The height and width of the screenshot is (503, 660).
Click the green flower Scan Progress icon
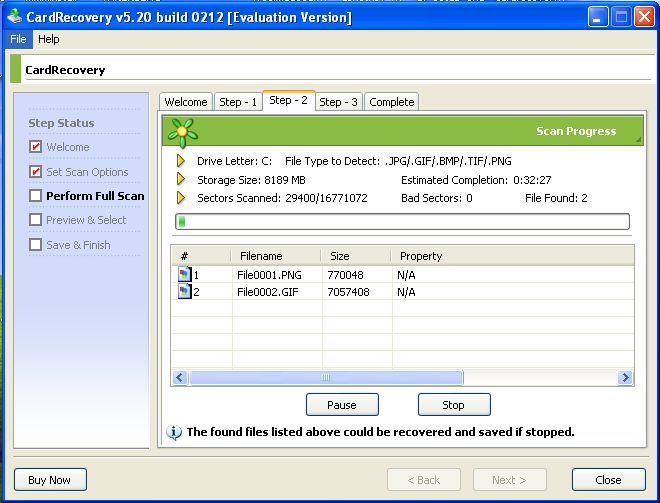(x=183, y=133)
